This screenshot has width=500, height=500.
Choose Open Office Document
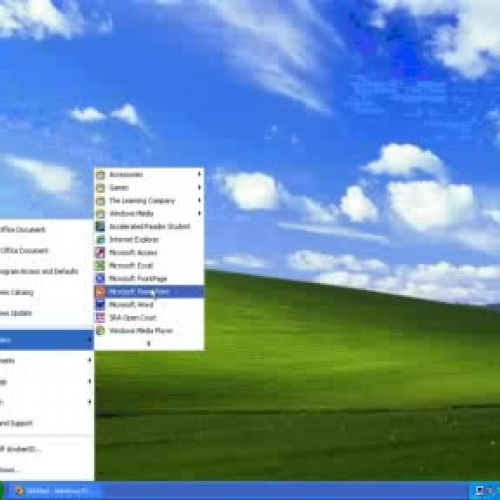47,250
